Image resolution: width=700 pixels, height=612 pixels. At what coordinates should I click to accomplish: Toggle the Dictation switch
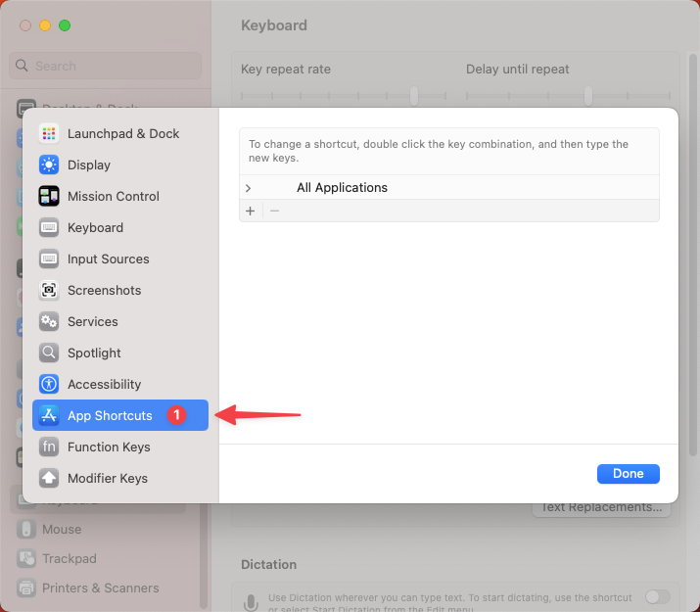[658, 597]
